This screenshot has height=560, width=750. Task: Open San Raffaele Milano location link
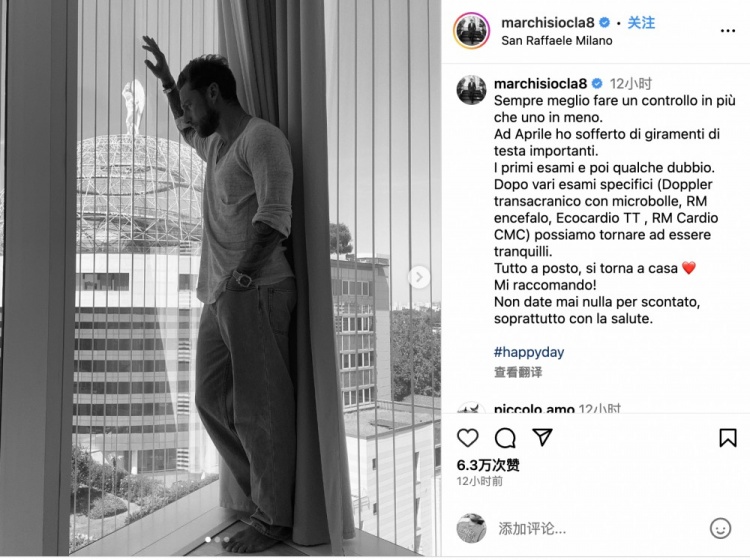[x=557, y=41]
